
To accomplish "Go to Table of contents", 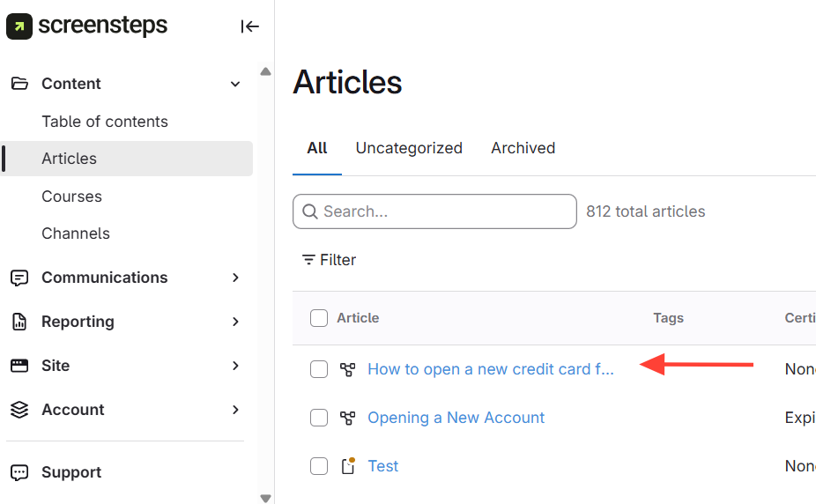I will point(105,122).
